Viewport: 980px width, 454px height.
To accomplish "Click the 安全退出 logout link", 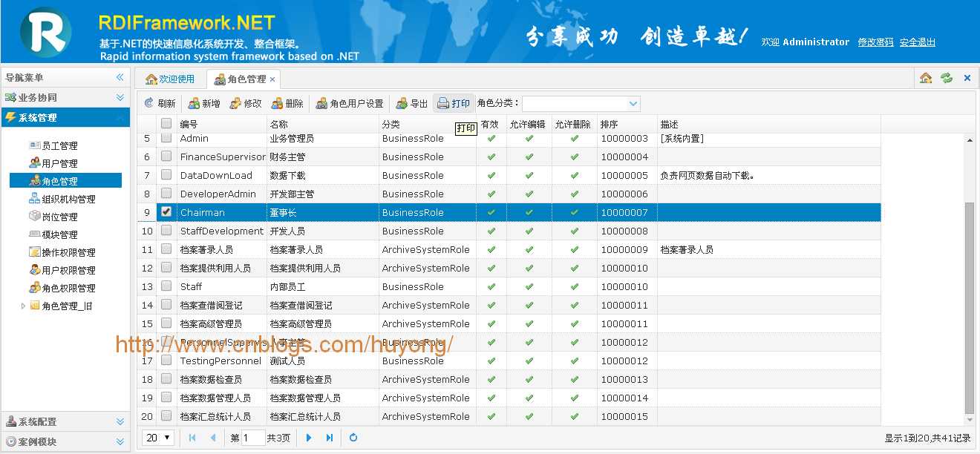I will [x=918, y=42].
